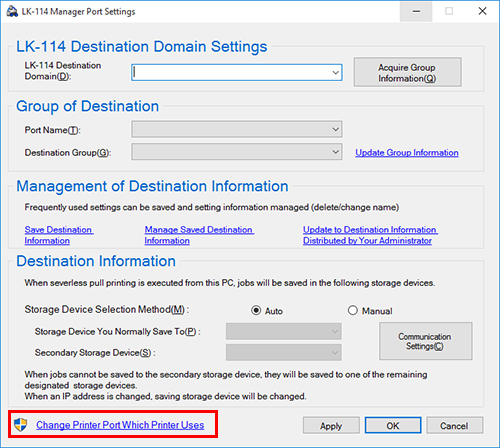Confirm with the OK button
This screenshot has width=500, height=448.
pos(393,425)
